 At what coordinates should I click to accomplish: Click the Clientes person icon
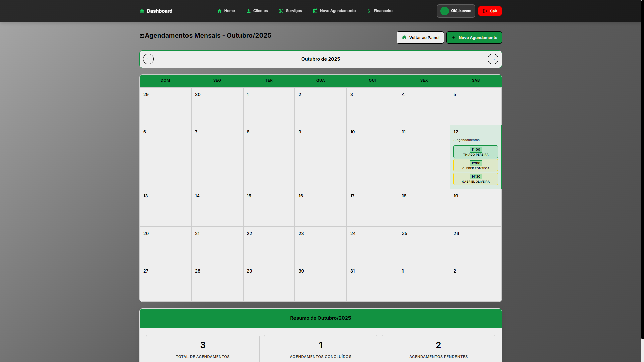pyautogui.click(x=249, y=11)
